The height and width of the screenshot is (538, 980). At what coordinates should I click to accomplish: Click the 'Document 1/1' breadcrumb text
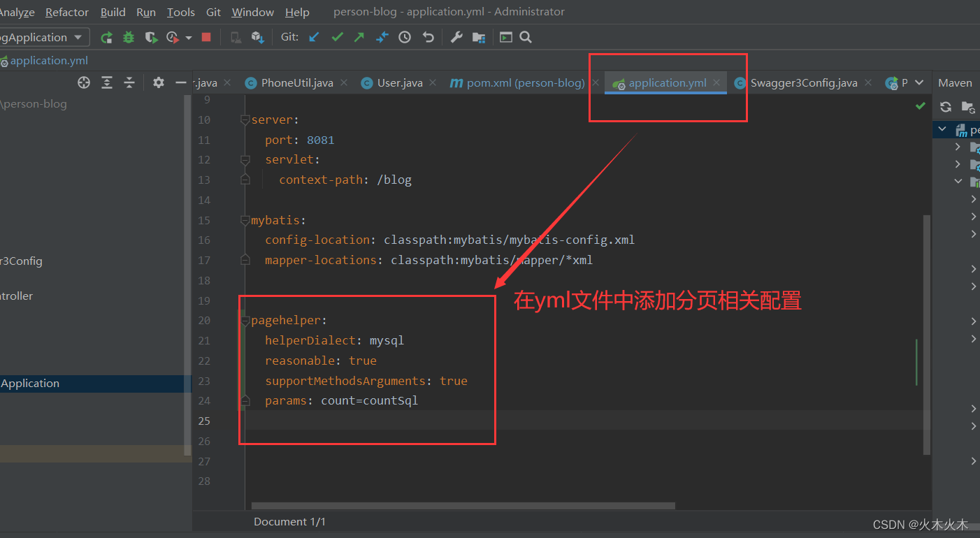pyautogui.click(x=289, y=522)
